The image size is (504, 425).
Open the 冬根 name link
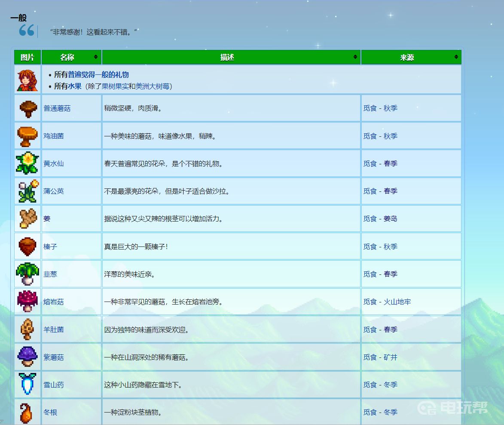[50, 413]
